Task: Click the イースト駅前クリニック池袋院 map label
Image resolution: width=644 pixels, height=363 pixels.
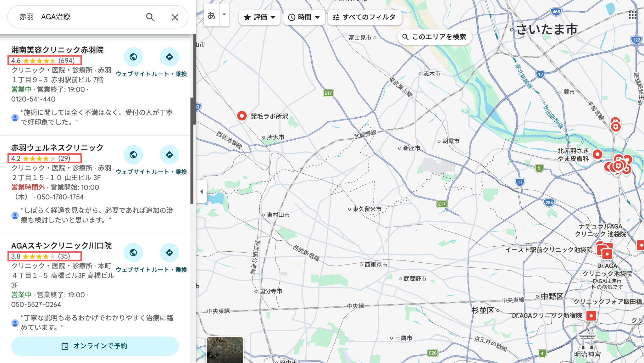Action: (549, 250)
